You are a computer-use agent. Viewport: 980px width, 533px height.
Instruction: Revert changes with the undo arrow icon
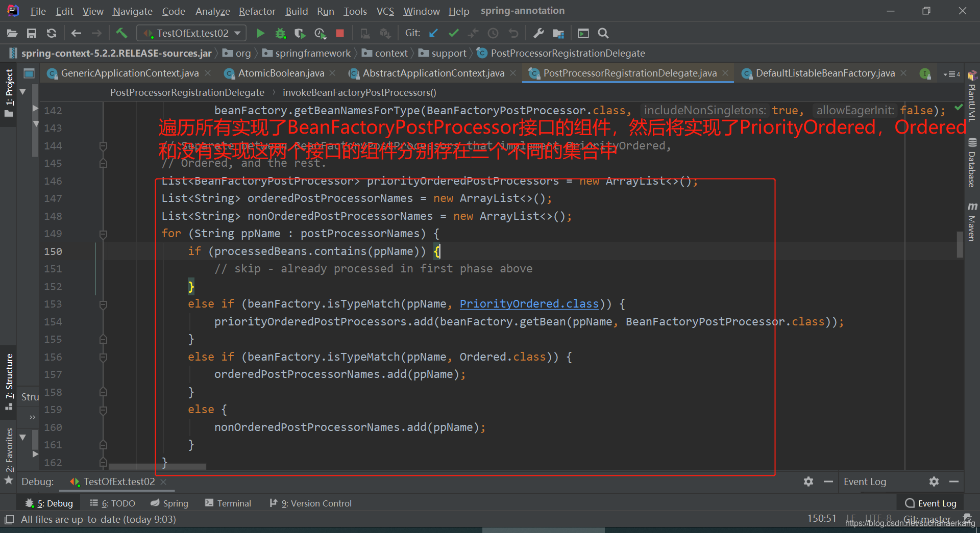[513, 33]
